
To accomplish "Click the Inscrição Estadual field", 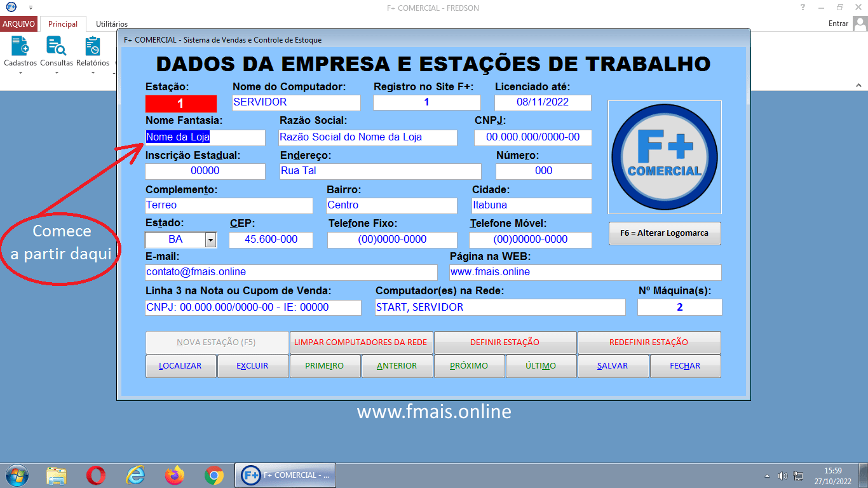I will [205, 171].
